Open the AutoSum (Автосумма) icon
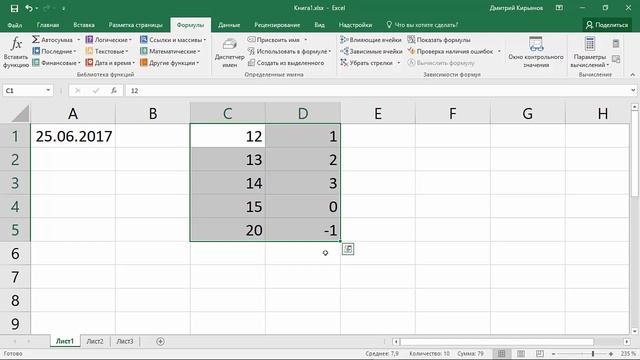Screen dimensions: 640x360 click(36, 40)
